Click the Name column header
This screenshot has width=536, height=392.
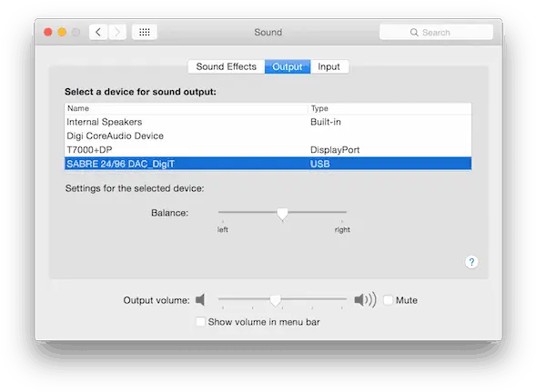tap(187, 108)
